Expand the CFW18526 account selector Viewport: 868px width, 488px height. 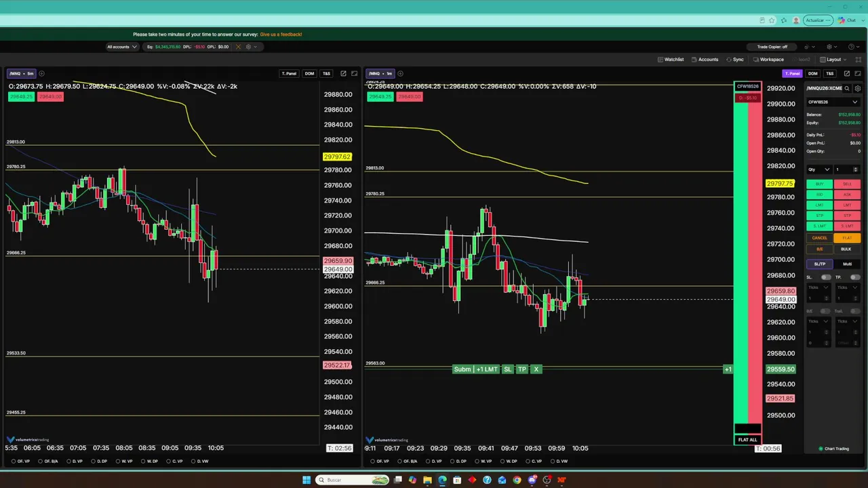pos(833,102)
